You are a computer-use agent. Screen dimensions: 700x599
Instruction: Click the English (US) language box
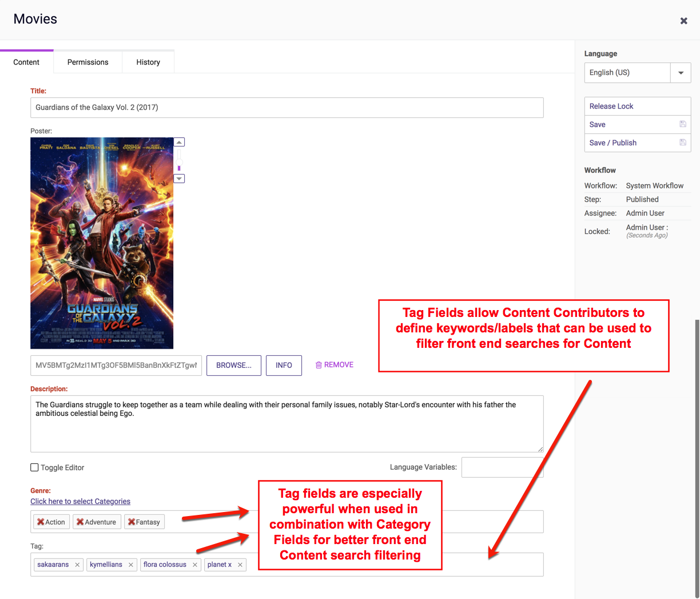click(627, 73)
